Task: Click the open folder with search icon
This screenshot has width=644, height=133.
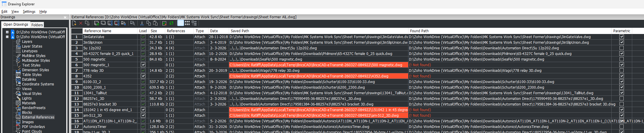Action: pyautogui.click(x=133, y=23)
